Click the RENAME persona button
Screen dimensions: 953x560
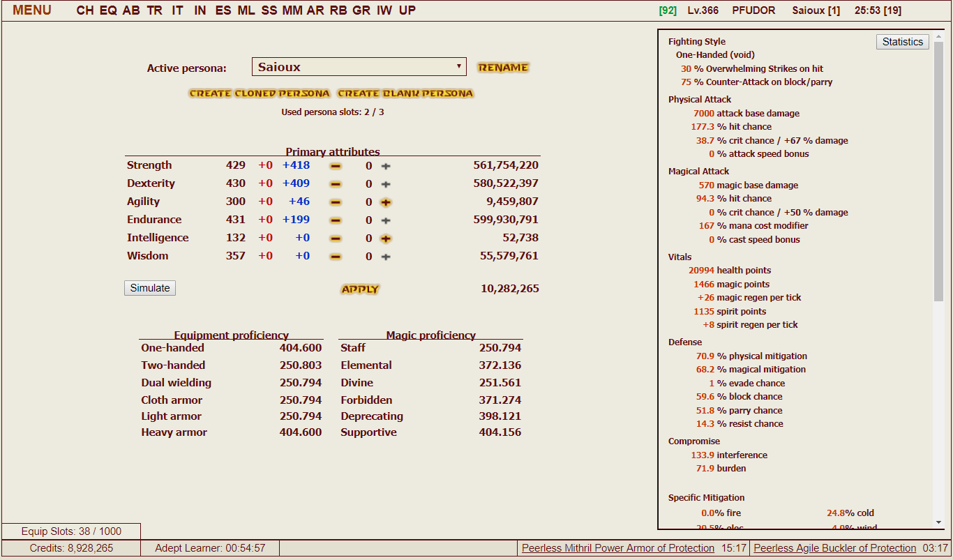coord(503,68)
